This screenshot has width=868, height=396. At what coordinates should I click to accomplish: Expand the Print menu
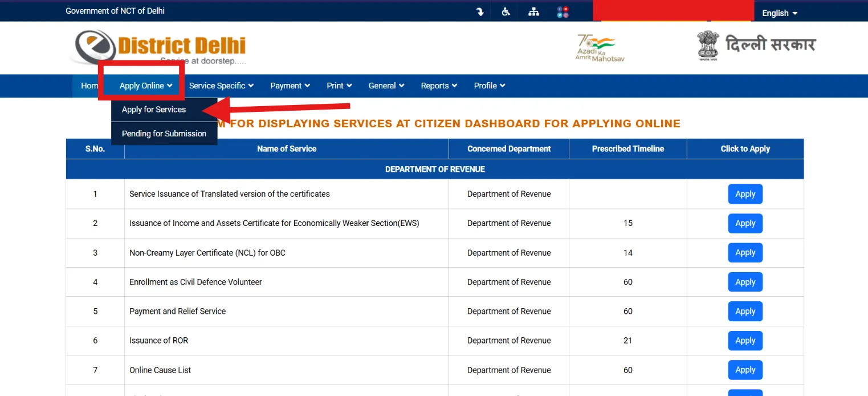coord(339,86)
